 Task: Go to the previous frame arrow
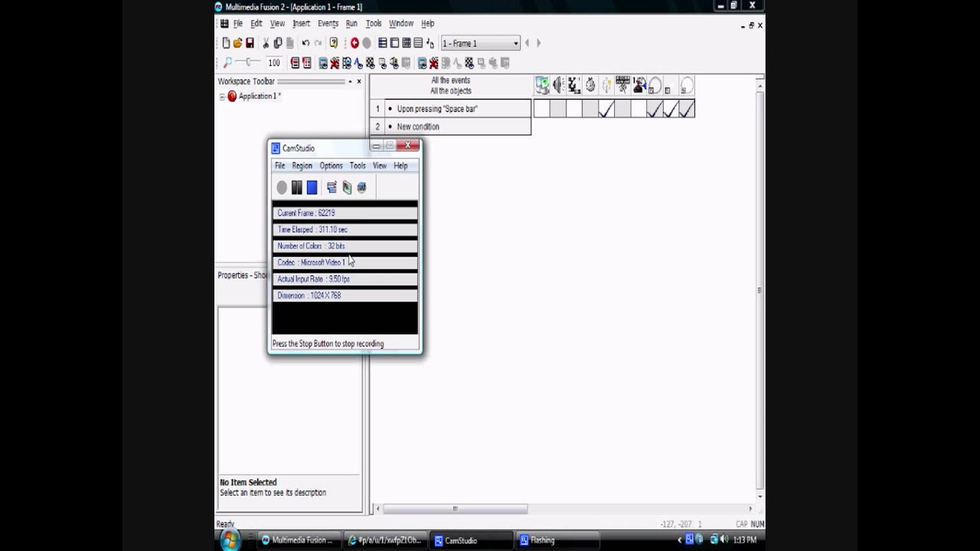pos(527,44)
